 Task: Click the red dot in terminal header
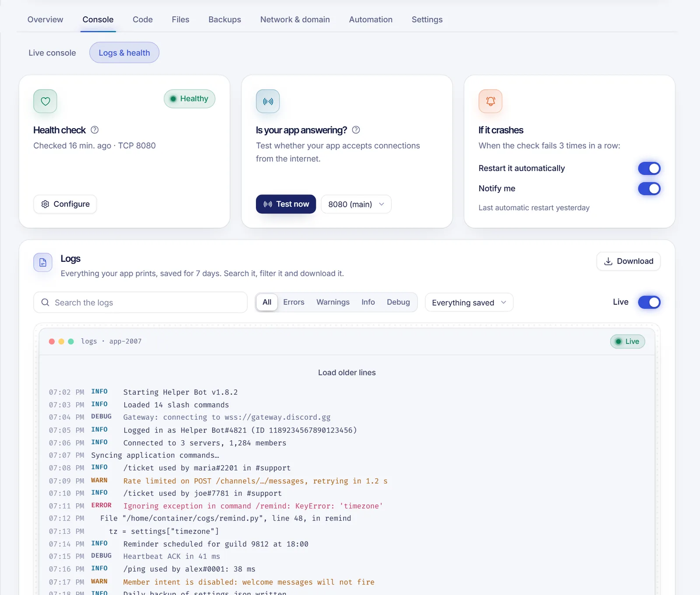click(52, 341)
